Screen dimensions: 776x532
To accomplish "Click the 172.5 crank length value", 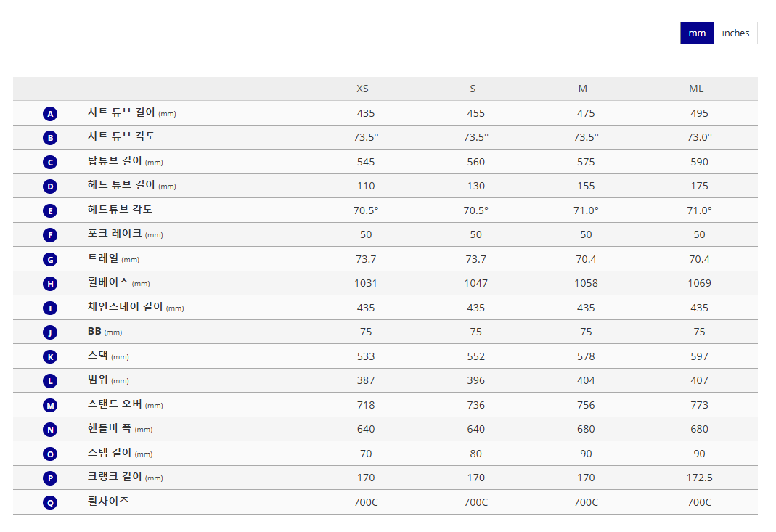I will 699,478.
